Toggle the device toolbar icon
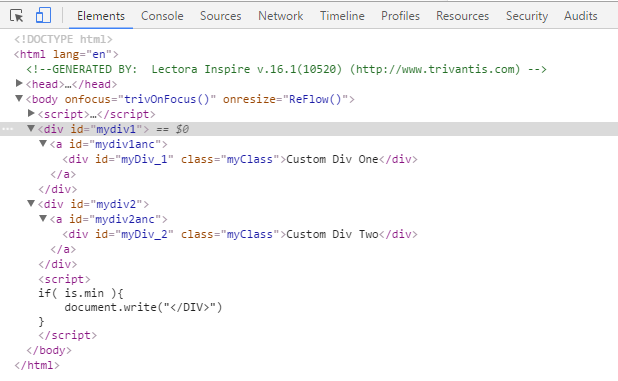This screenshot has width=618, height=381. pos(43,16)
